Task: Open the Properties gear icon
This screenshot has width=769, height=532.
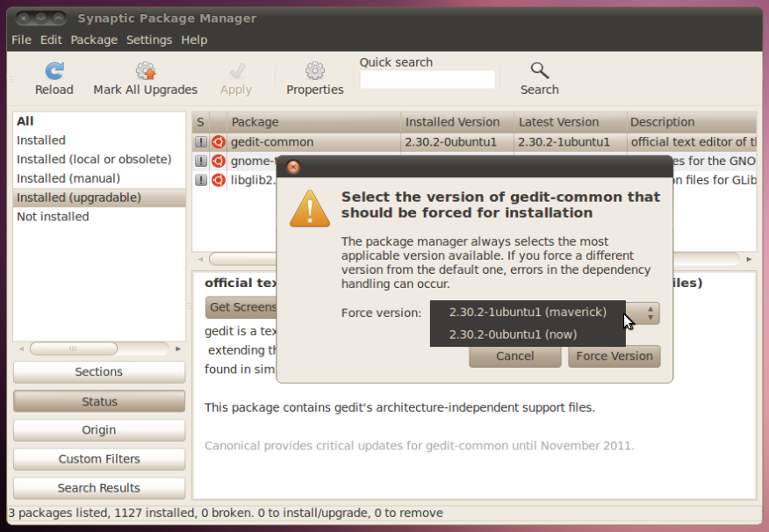Action: [315, 71]
